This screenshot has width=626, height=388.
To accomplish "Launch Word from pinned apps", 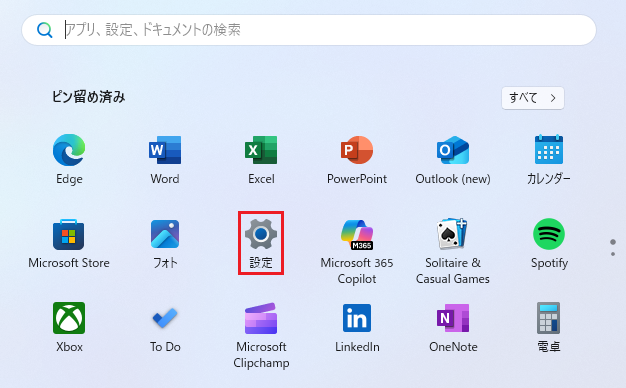I will click(165, 159).
